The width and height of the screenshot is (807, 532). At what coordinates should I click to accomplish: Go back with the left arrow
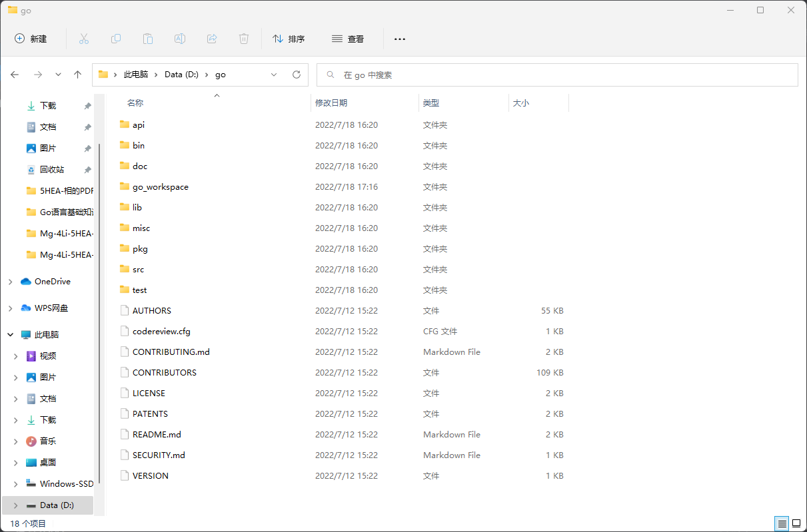click(15, 75)
